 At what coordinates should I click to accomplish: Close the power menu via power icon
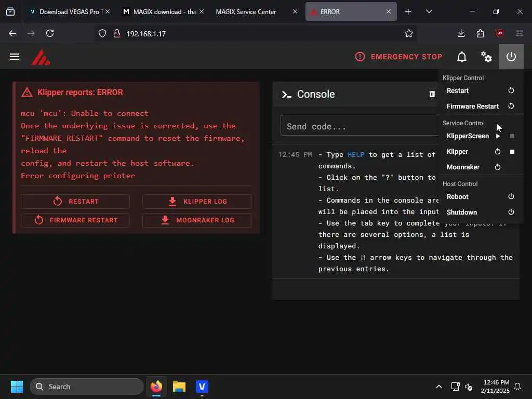[x=511, y=57]
